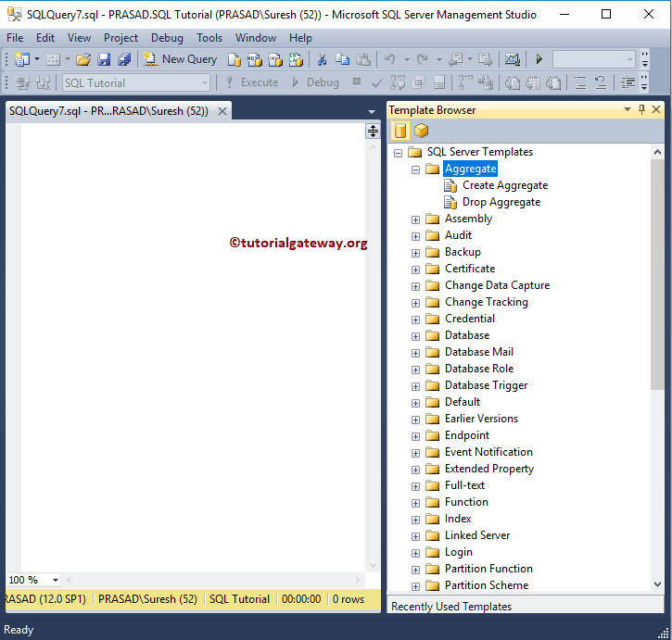The image size is (672, 640).
Task: Click the Cut scissors icon
Action: [322, 59]
